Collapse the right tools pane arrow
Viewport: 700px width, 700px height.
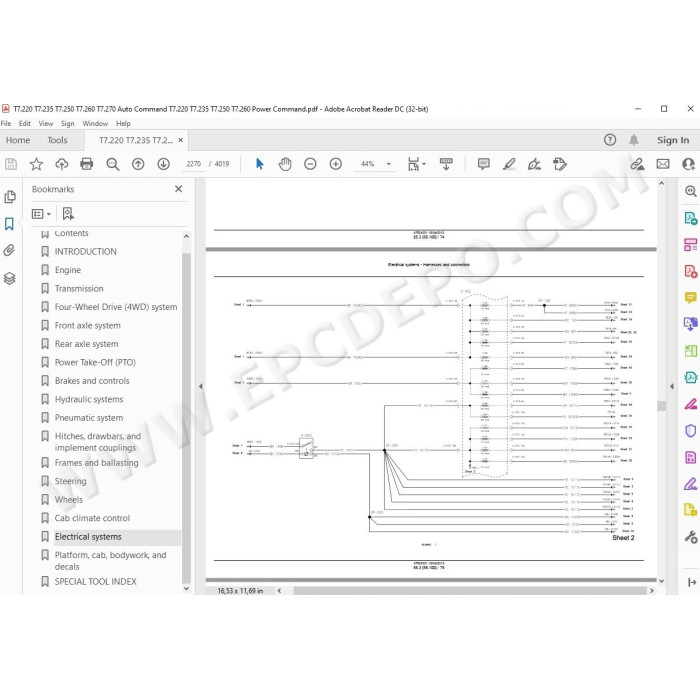pyautogui.click(x=672, y=387)
